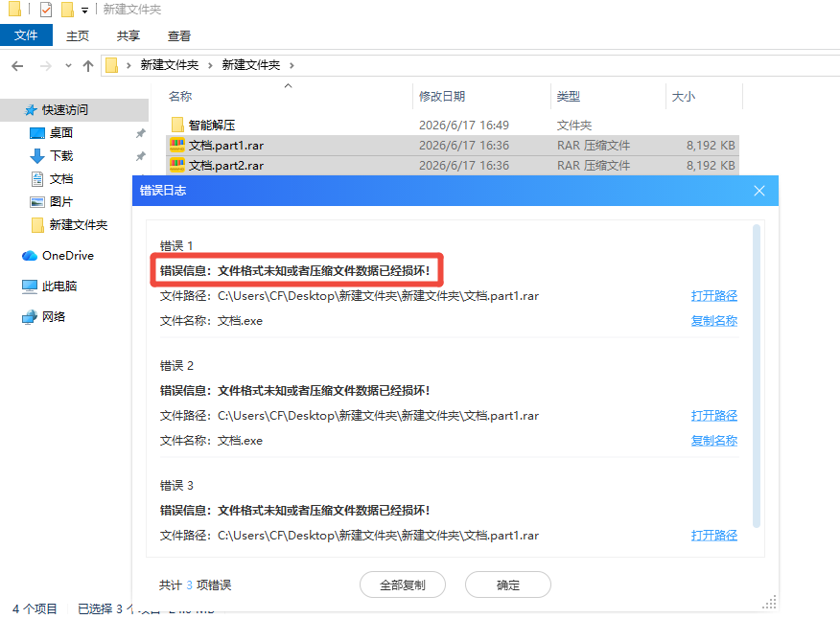
Task: Click the address bar folder icon
Action: tap(112, 65)
